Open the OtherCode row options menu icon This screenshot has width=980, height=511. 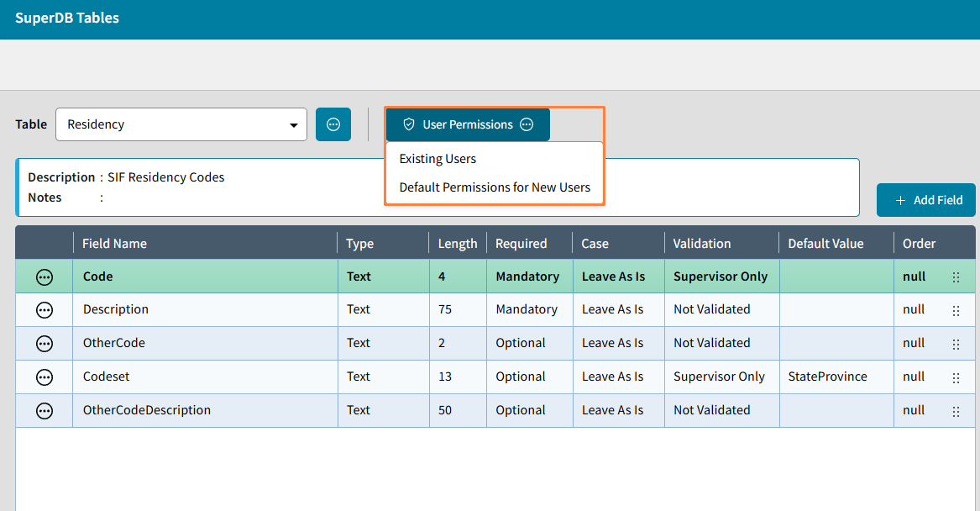pos(45,344)
